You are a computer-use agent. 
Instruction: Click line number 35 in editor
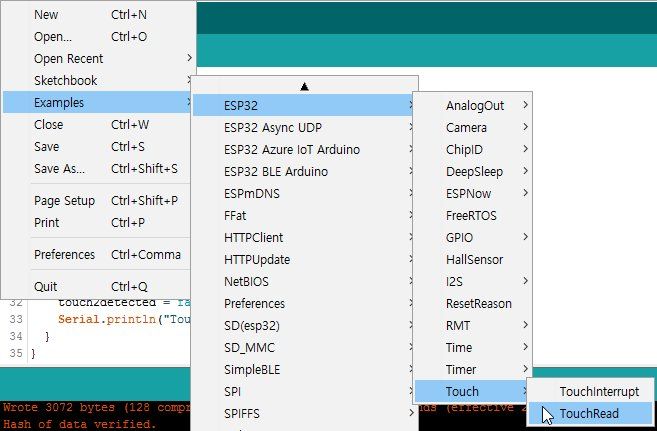(16, 353)
